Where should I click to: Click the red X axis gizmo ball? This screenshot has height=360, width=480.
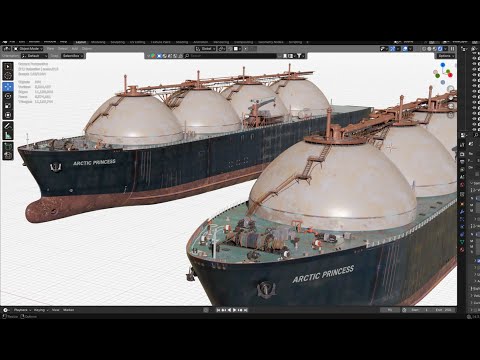pos(450,75)
